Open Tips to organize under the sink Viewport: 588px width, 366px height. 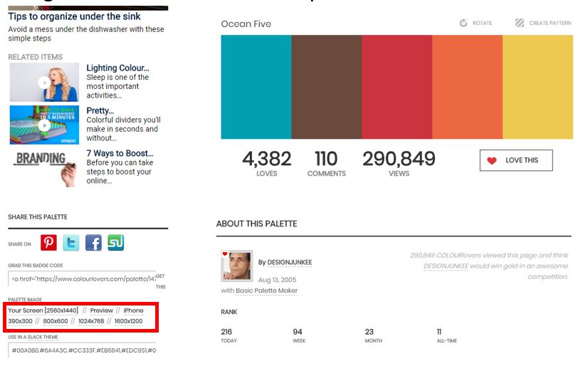74,16
